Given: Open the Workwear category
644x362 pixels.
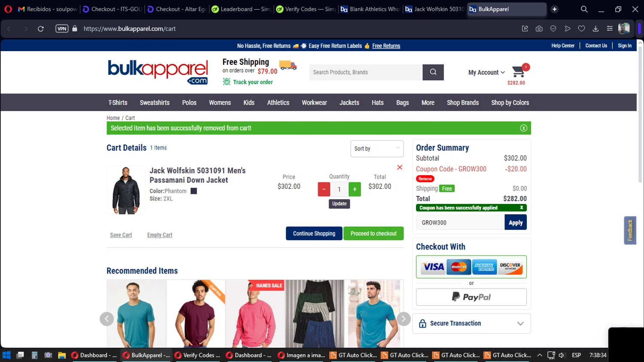Looking at the screenshot, I should (314, 103).
